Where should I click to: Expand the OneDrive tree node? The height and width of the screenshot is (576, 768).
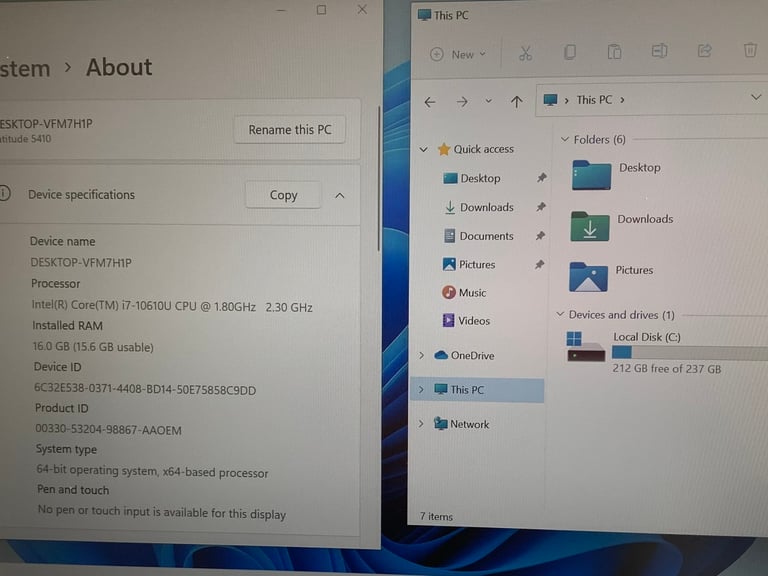(x=422, y=355)
